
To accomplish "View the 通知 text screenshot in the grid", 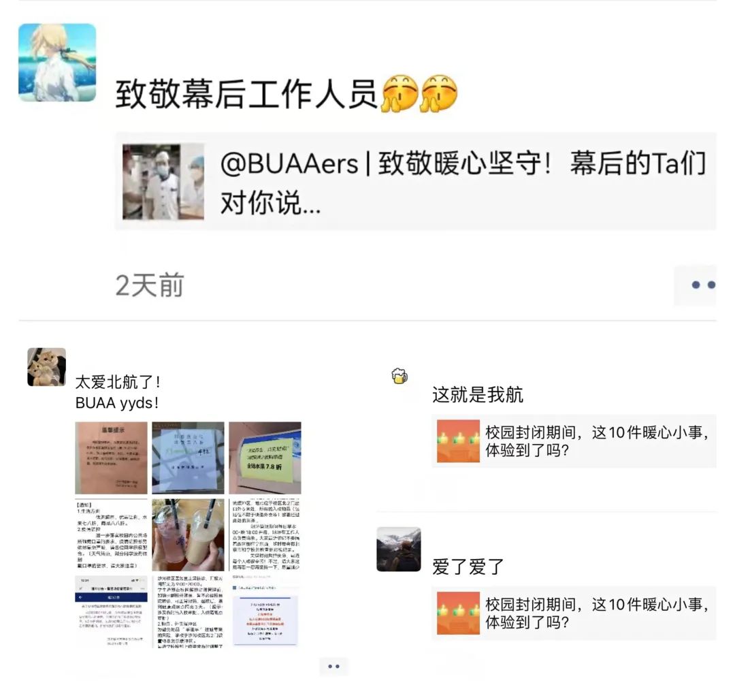I will tap(111, 535).
